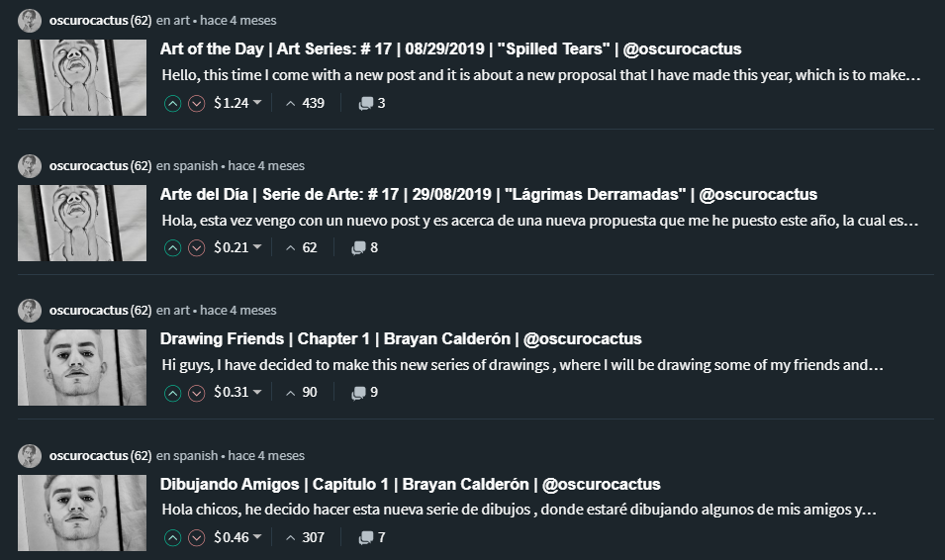Open comments icon showing 9 replies
This screenshot has height=560, width=945.
coord(364,393)
